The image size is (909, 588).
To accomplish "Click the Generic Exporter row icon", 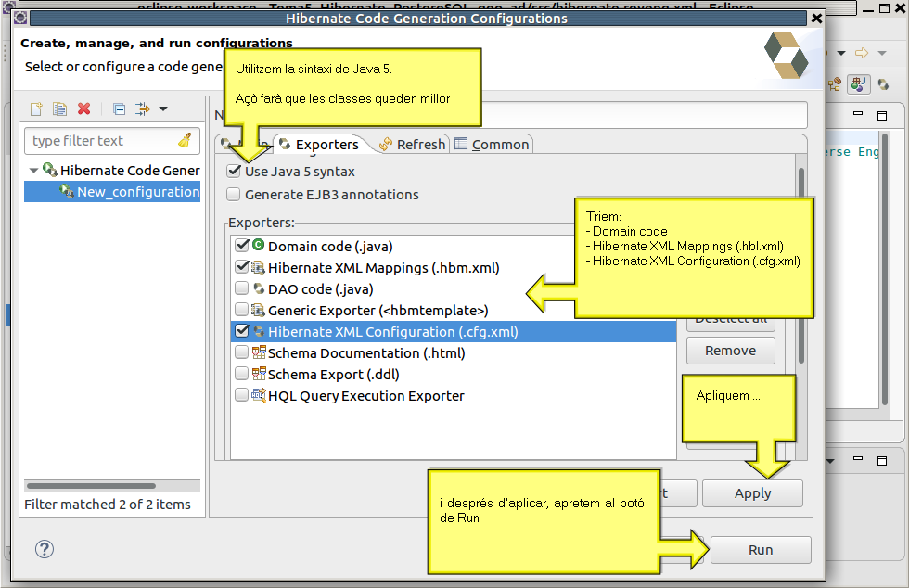I will [x=259, y=310].
